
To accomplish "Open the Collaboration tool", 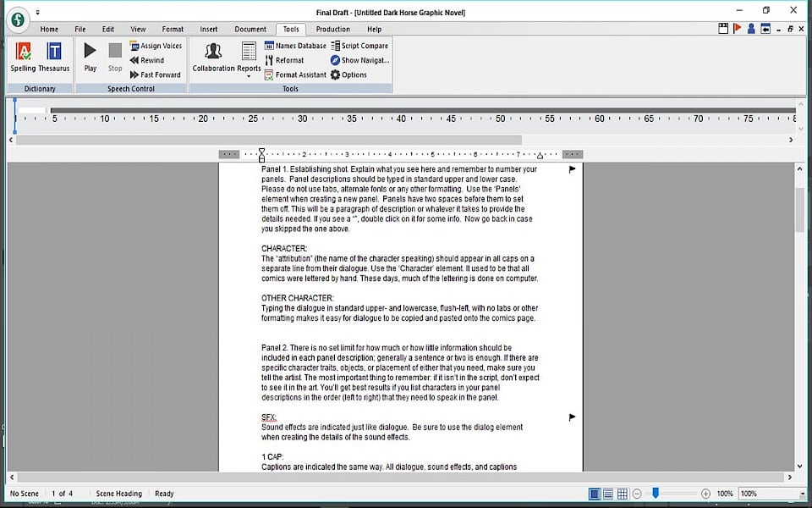I will [213, 57].
